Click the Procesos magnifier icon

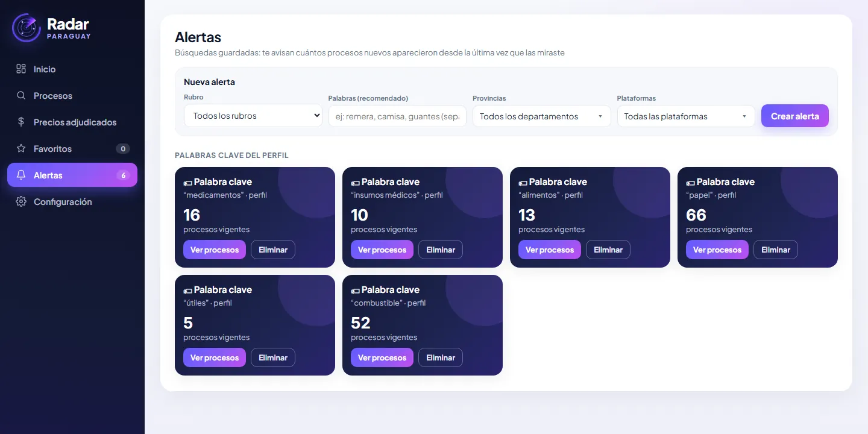pyautogui.click(x=21, y=95)
